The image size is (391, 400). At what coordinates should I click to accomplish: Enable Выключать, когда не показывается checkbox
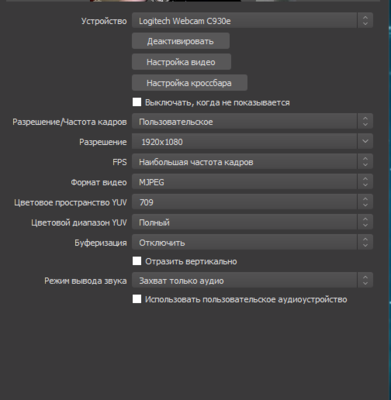(x=137, y=102)
